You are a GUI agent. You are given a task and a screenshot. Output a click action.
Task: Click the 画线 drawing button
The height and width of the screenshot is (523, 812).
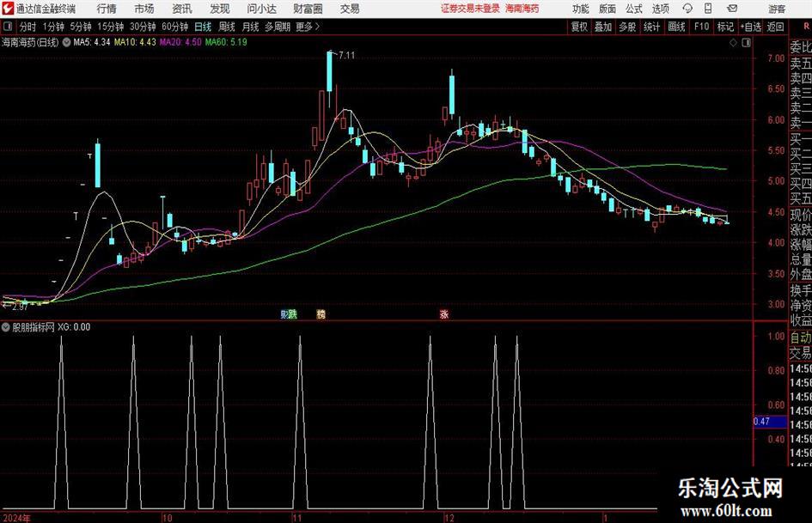[676, 27]
